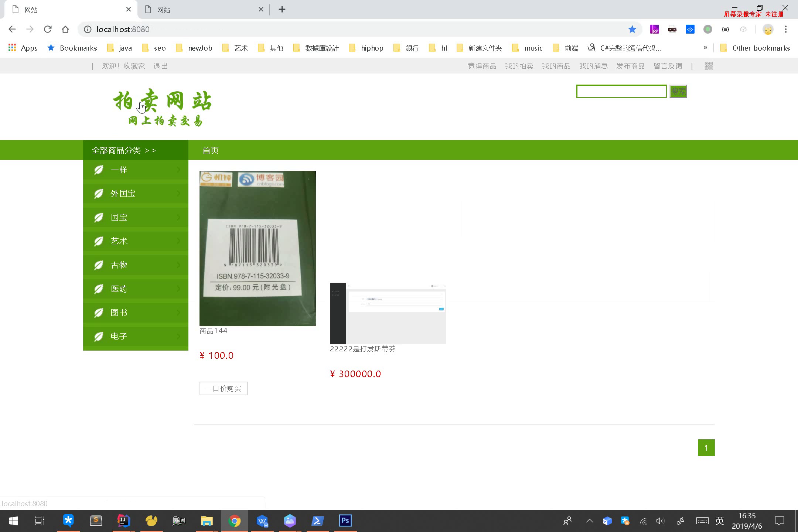Viewport: 798px width, 532px height.
Task: Open PowerShell from the taskbar
Action: [x=317, y=521]
